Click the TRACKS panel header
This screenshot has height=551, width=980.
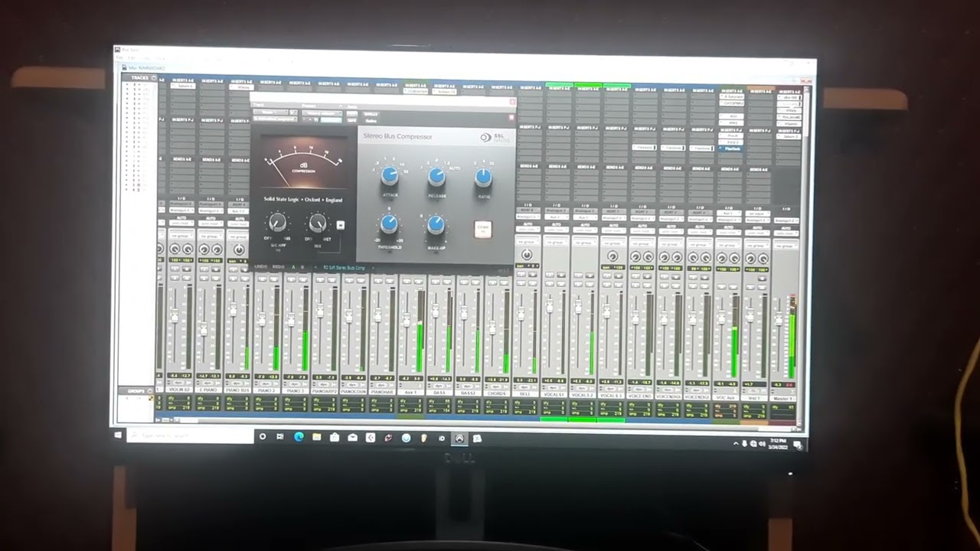click(140, 78)
